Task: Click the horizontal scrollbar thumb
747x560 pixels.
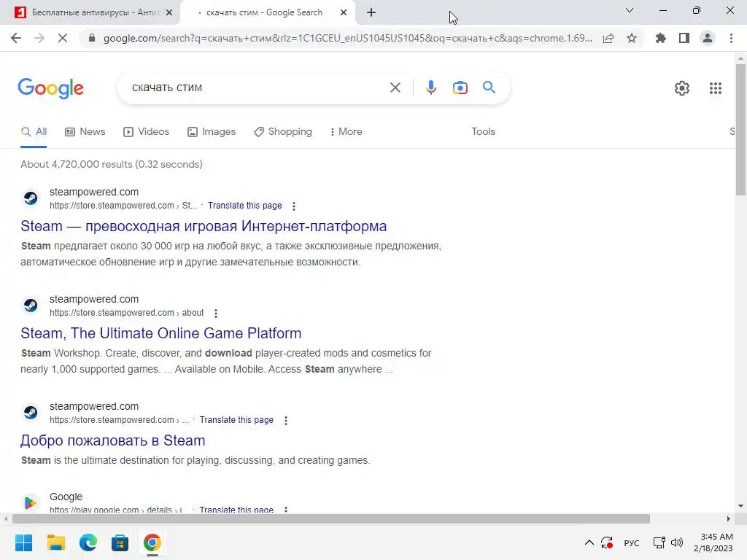Action: tap(331, 518)
